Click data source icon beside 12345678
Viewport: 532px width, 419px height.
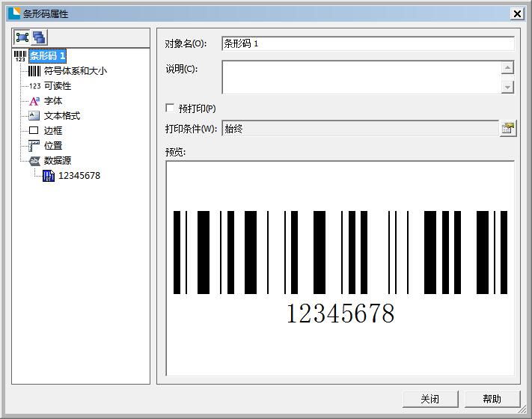(49, 176)
